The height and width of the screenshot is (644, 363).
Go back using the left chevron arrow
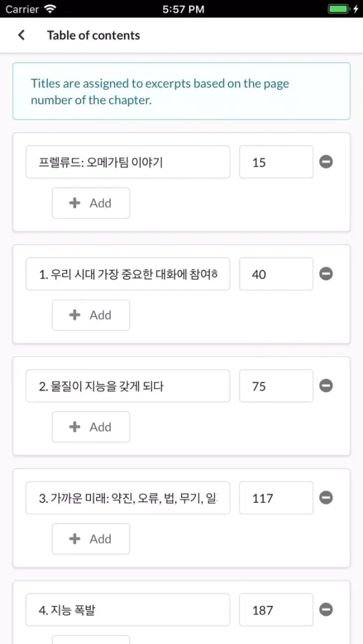21,35
